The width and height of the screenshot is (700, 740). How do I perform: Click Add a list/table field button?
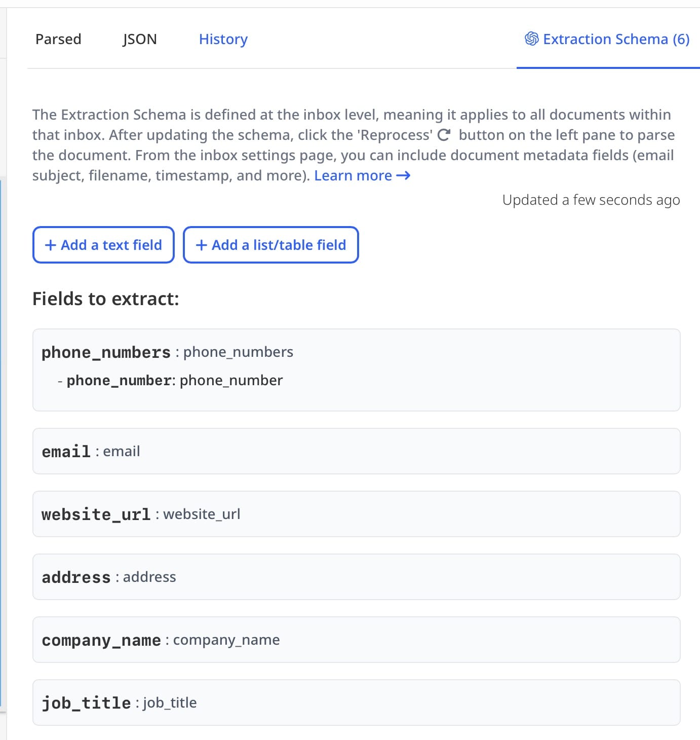(x=271, y=245)
